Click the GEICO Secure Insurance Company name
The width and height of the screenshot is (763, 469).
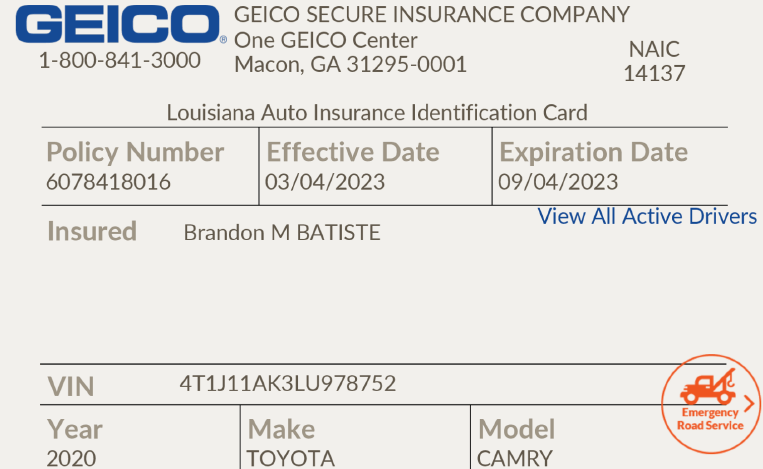coord(432,15)
